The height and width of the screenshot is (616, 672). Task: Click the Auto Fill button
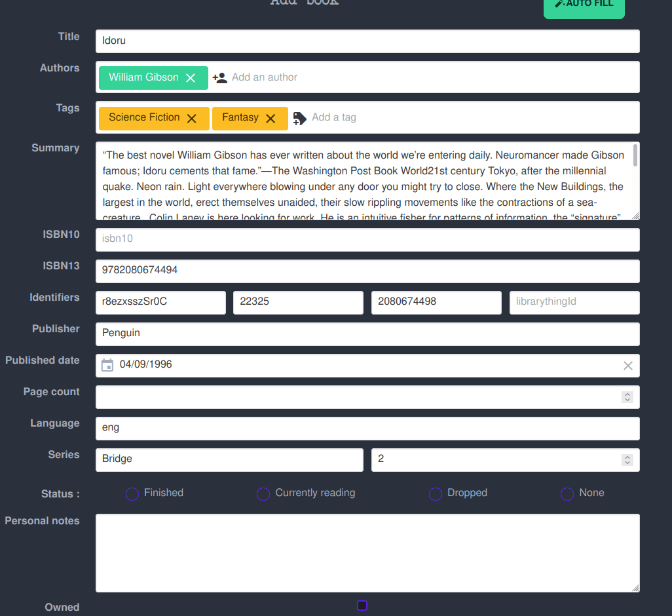point(584,7)
